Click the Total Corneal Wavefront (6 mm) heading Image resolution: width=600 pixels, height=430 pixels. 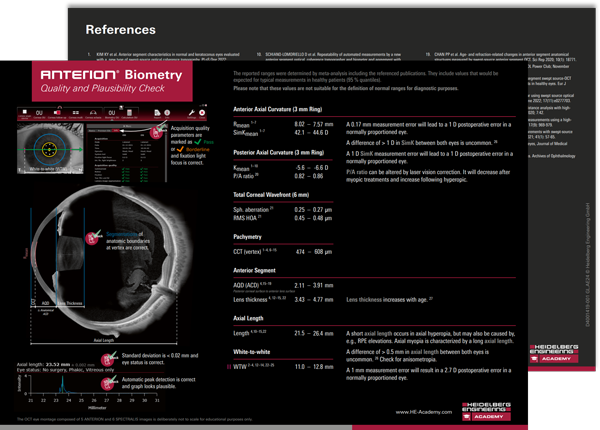pyautogui.click(x=271, y=195)
